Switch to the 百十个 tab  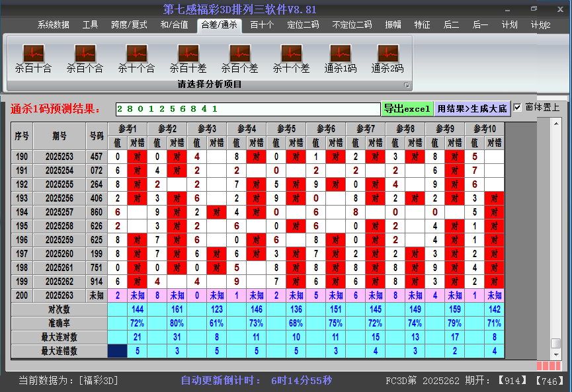coord(262,25)
